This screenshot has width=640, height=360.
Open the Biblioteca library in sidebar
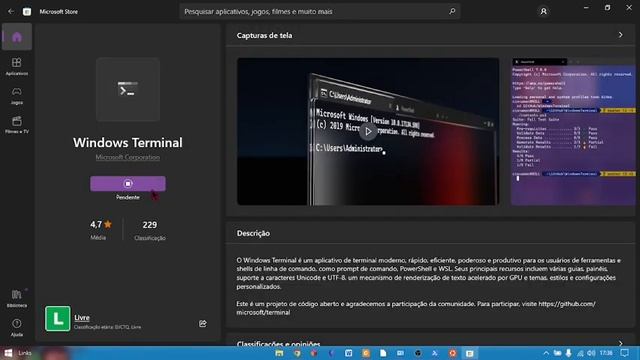(17, 298)
